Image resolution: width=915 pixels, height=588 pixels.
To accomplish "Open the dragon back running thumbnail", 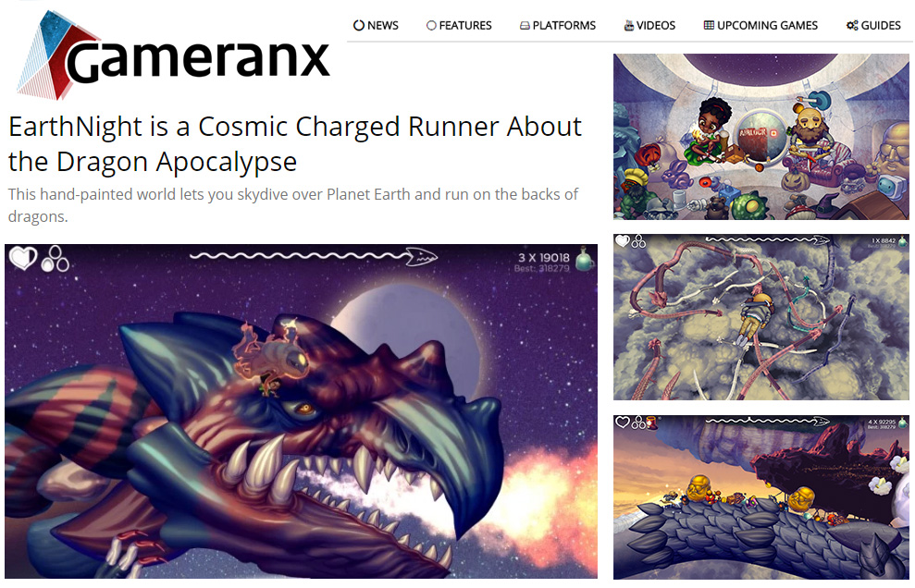I will (x=760, y=497).
